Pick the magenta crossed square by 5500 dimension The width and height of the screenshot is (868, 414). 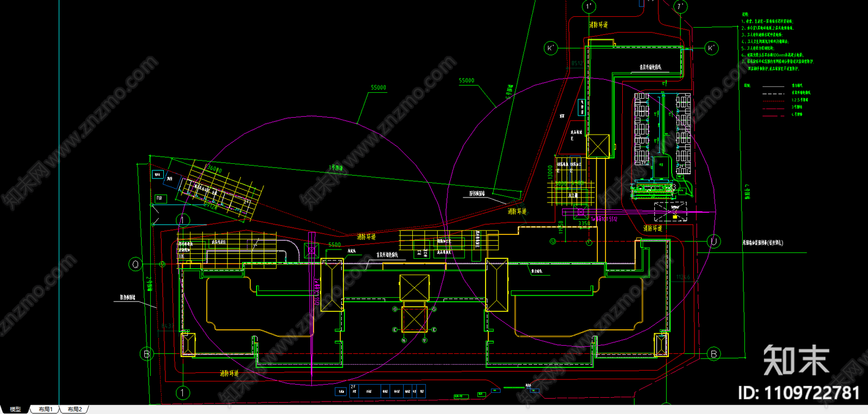click(x=311, y=250)
